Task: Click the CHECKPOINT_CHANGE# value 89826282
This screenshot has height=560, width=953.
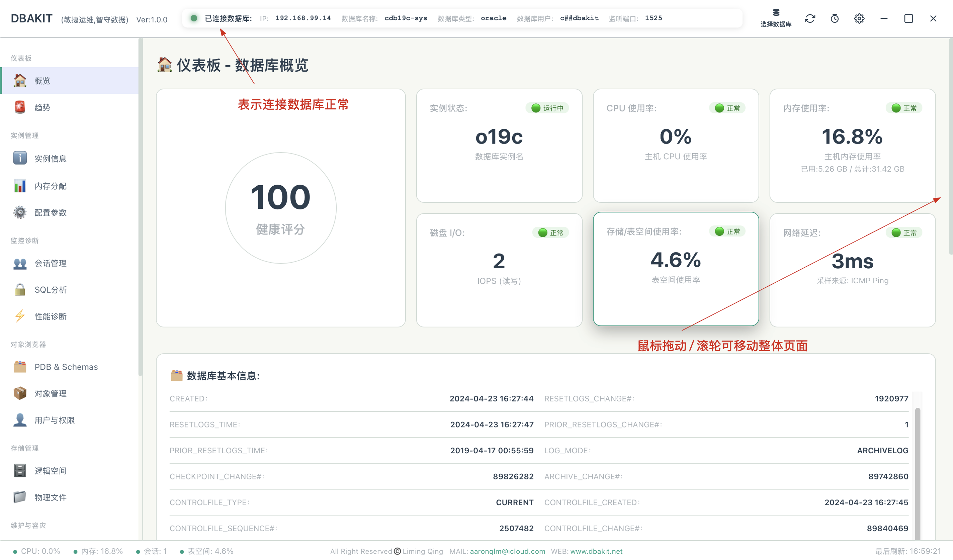Action: pyautogui.click(x=513, y=476)
